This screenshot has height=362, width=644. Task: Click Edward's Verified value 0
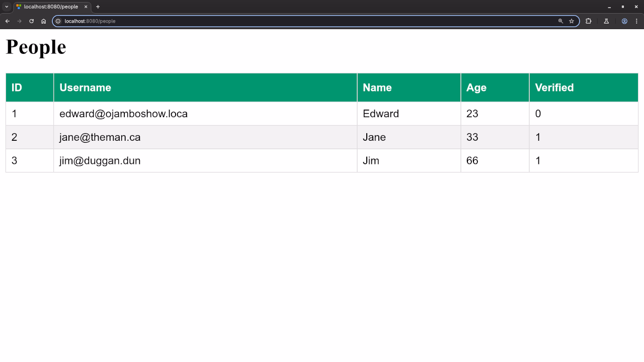click(538, 114)
